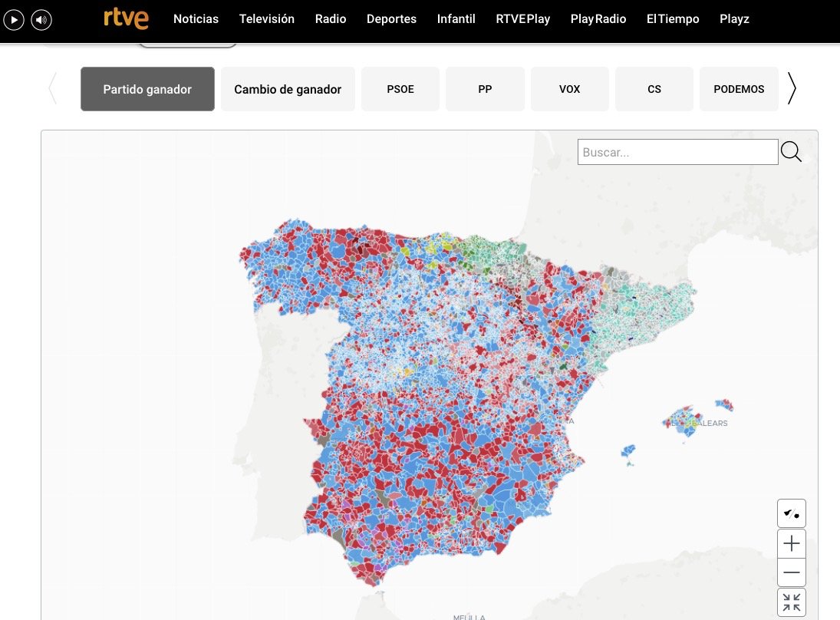Enable the VOX party map filter
840x620 pixels.
pos(569,89)
